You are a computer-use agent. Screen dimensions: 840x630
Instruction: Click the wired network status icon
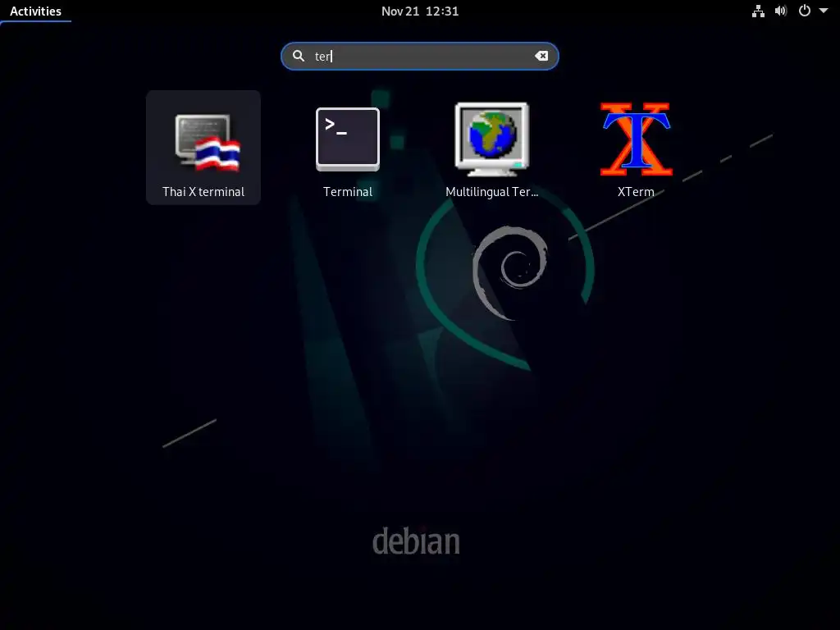758,11
